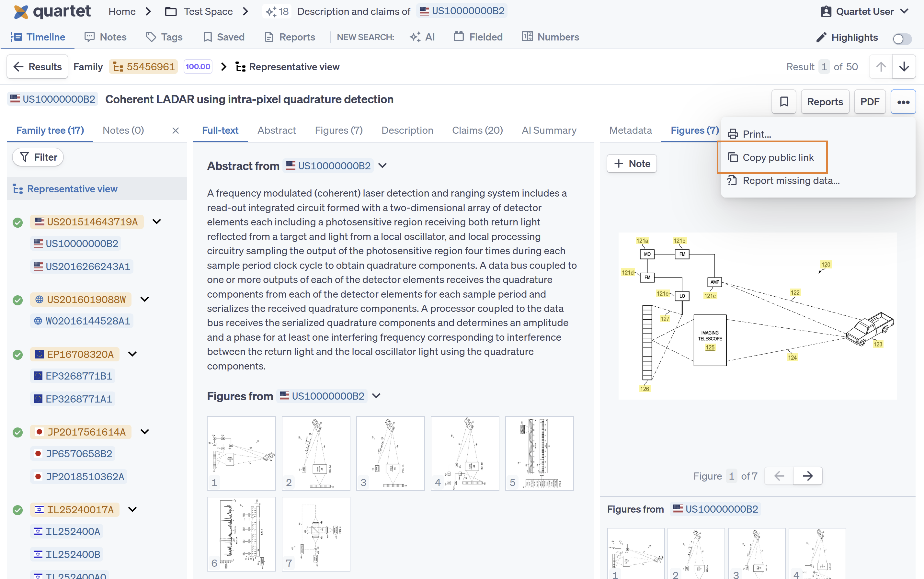Collapse the JP2017561614A tree group

(144, 432)
